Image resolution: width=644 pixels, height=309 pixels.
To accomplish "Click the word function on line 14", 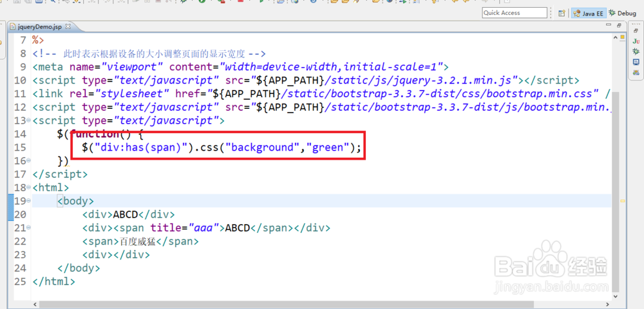I will 94,134.
